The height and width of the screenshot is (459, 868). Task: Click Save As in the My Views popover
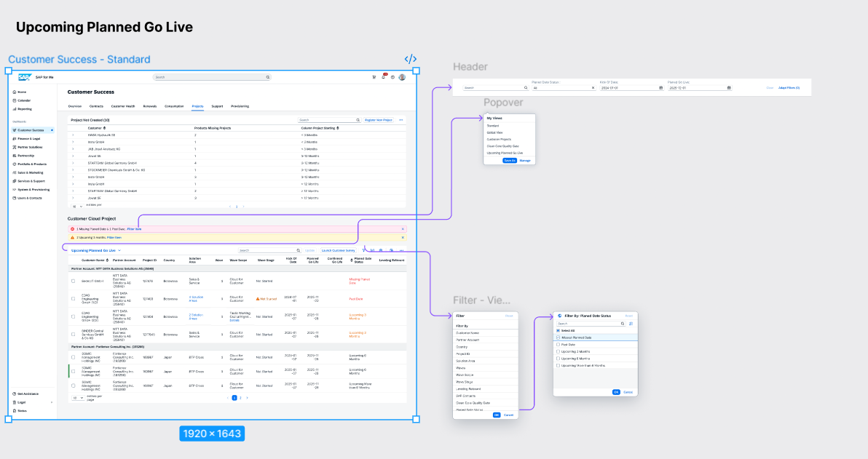509,160
